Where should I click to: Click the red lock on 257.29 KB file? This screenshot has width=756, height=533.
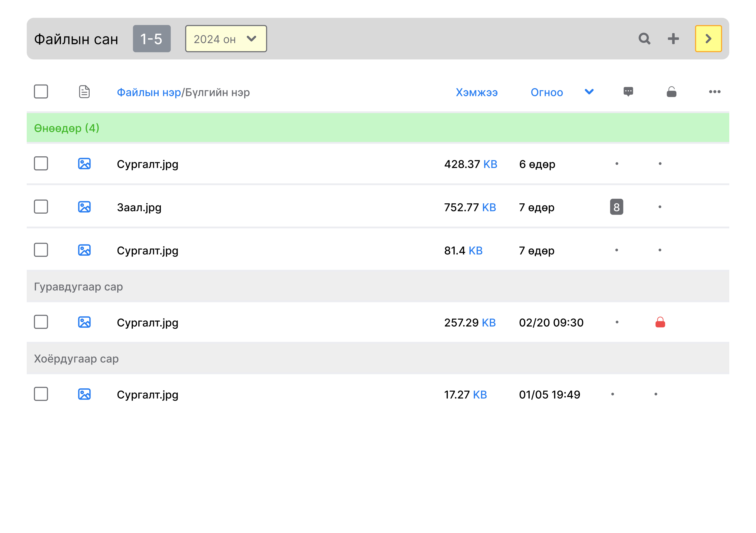[660, 322]
